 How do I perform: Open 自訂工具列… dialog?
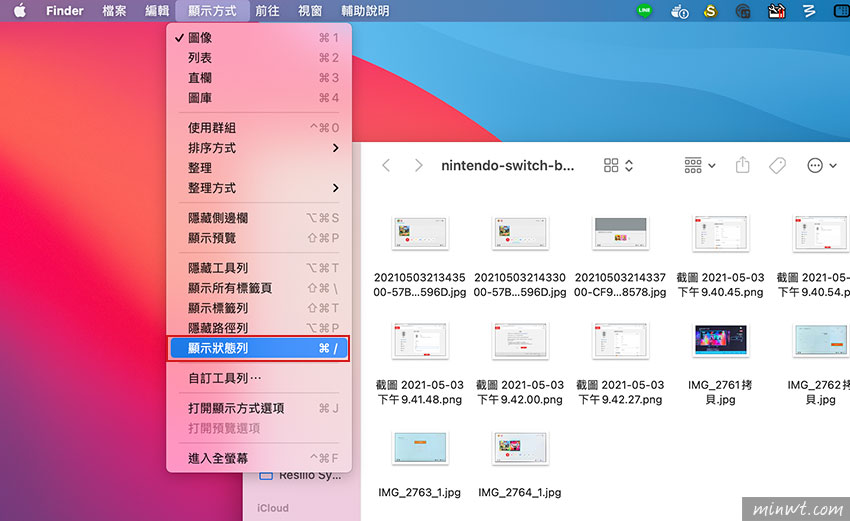pos(259,378)
